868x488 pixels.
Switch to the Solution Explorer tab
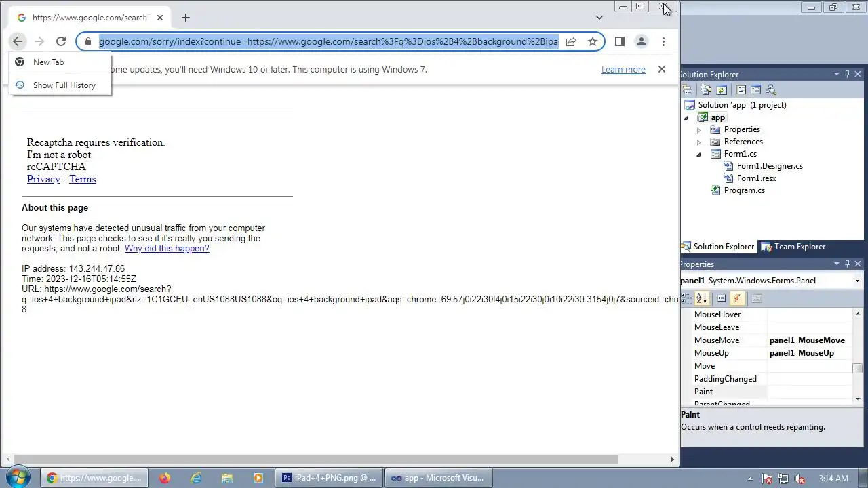tap(717, 247)
